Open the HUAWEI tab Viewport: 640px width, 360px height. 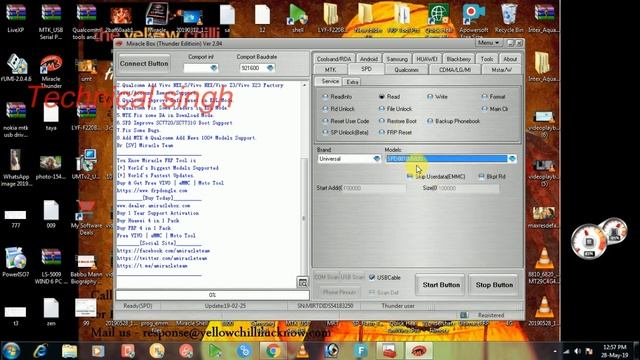427,59
